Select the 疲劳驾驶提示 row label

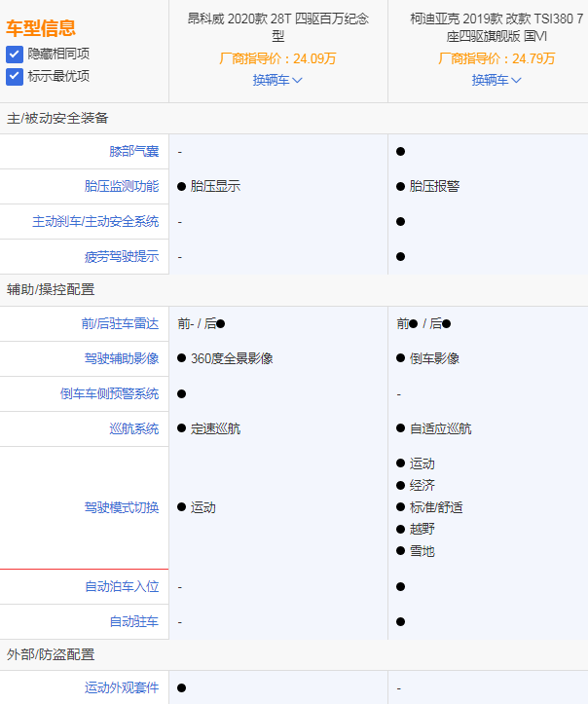coord(121,257)
